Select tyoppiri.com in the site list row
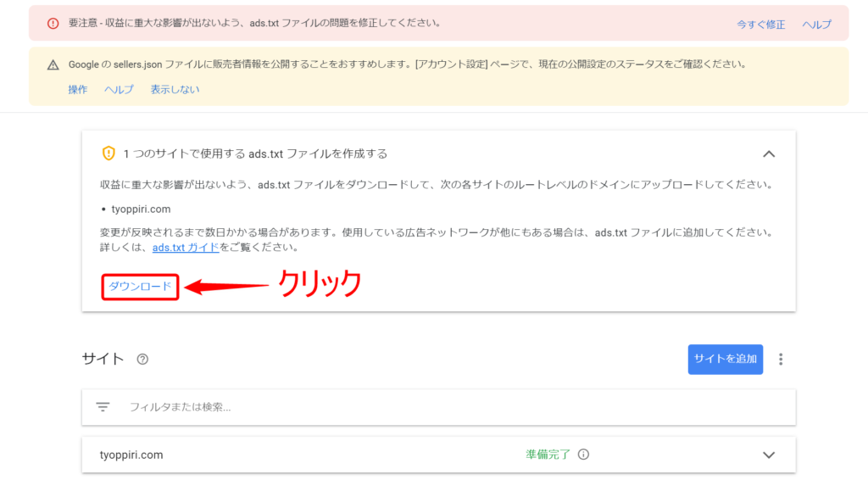Screen dimensions: 868x486 pos(131,455)
